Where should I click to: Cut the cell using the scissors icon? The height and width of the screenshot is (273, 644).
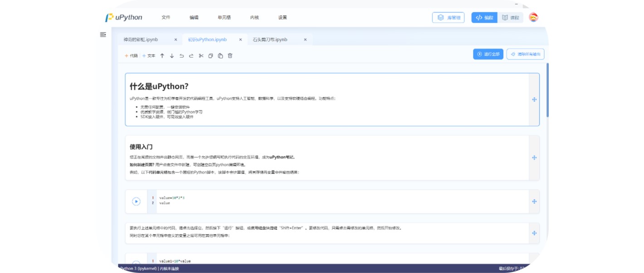click(x=201, y=56)
